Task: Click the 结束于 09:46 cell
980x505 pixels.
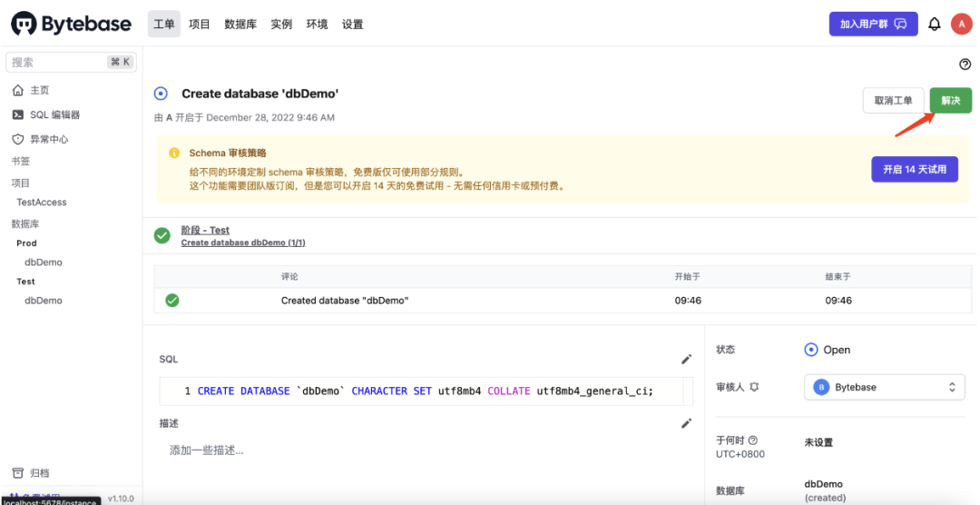Action: (x=838, y=301)
